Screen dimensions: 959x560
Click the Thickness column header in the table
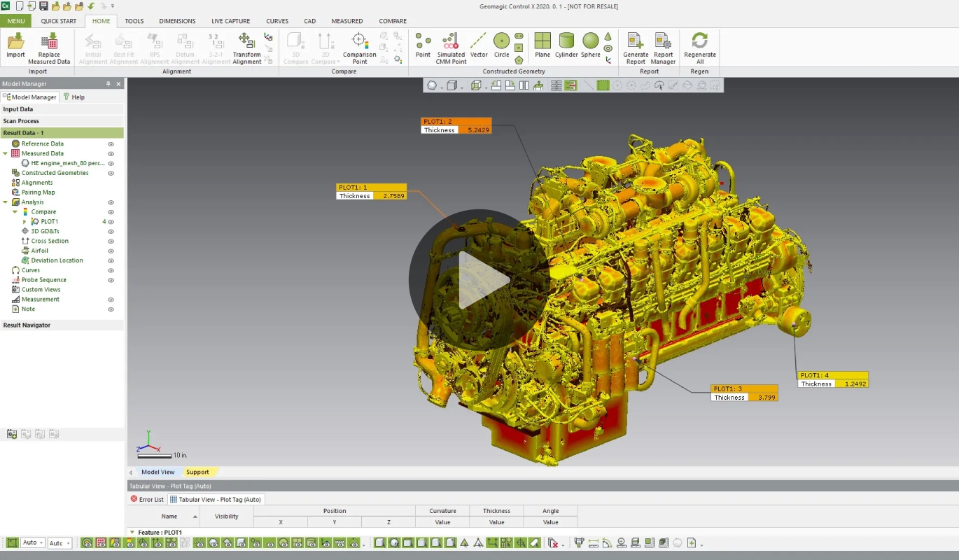[x=496, y=511]
